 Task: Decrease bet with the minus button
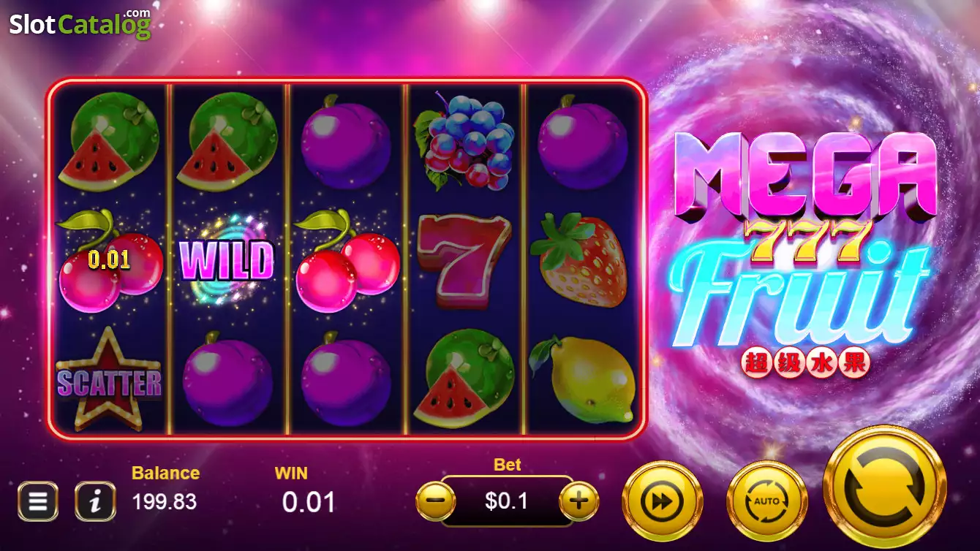click(435, 501)
